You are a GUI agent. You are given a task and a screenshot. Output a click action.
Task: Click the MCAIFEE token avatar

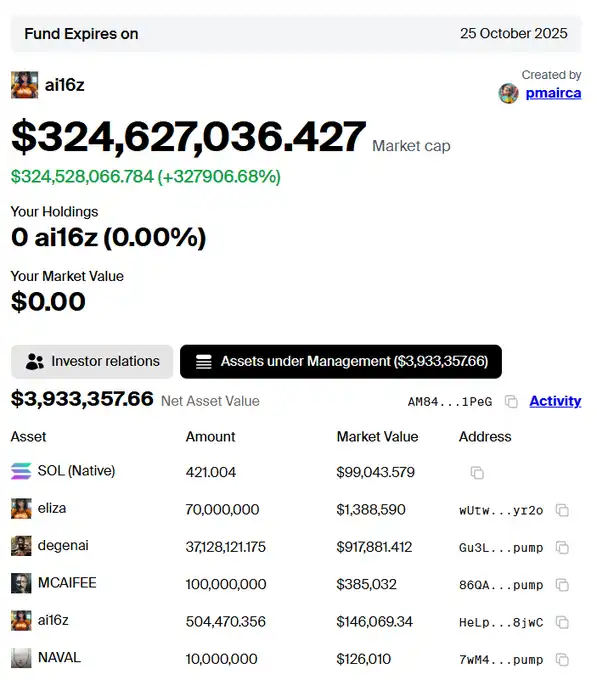(21, 583)
